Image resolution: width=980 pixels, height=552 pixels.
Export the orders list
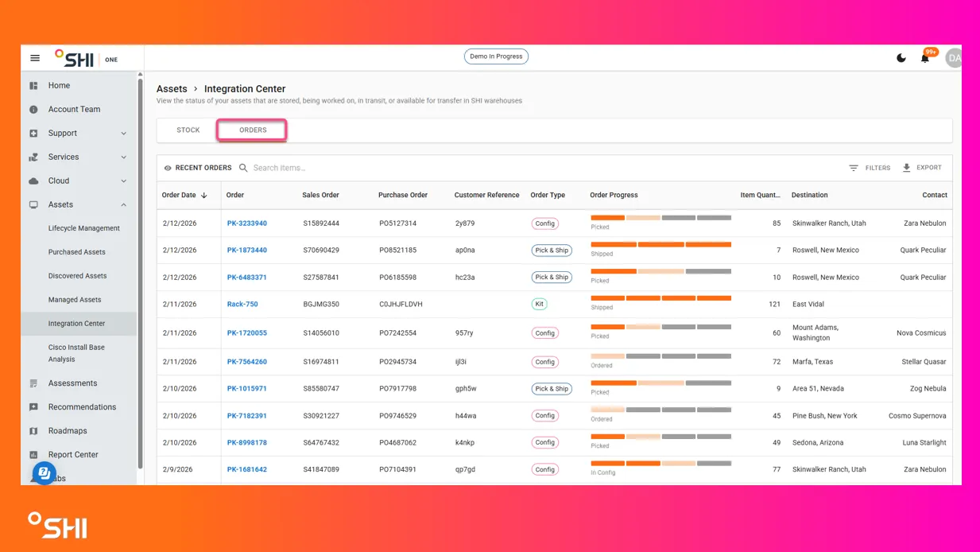[922, 168]
